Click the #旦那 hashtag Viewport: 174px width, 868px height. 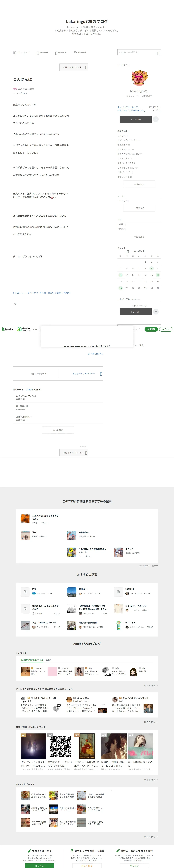[x=43, y=293]
